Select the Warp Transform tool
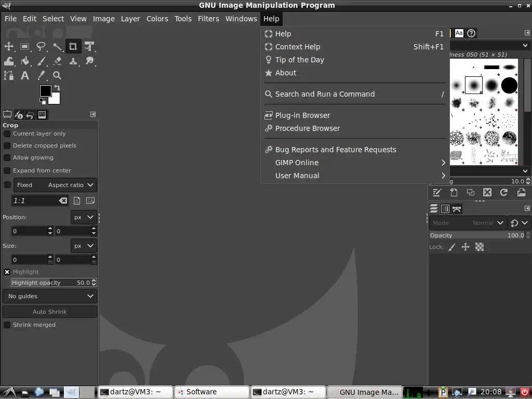 coord(8,61)
